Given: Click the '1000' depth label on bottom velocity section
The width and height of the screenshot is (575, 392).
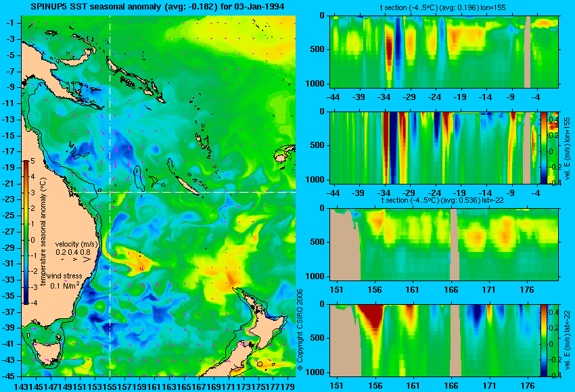Looking at the screenshot, I should click(315, 372).
